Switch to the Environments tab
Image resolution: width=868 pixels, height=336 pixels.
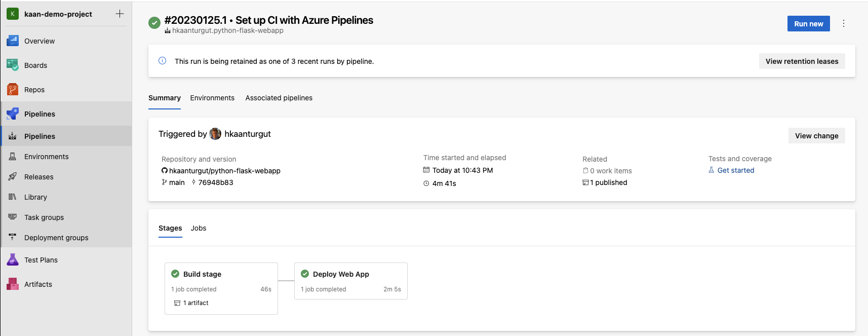212,98
